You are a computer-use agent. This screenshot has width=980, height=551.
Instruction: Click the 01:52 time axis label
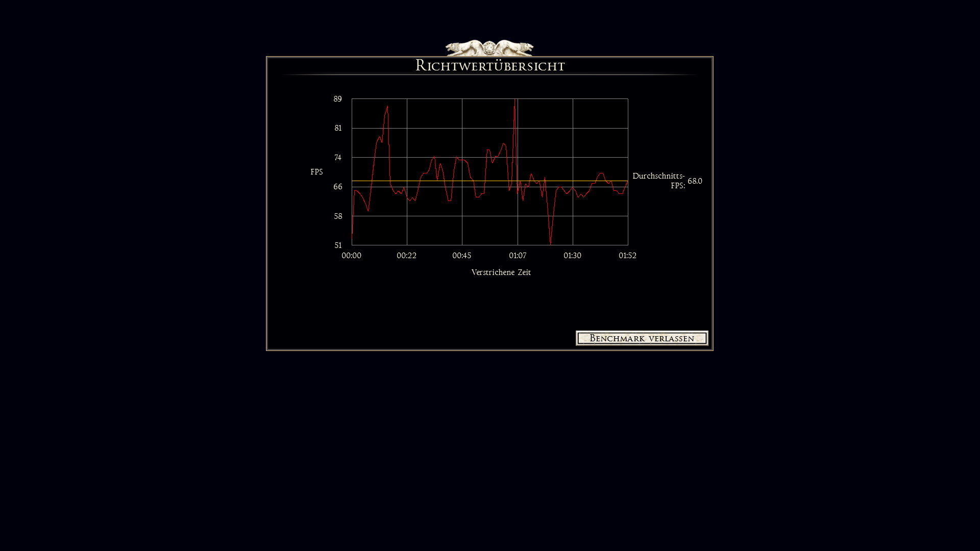tap(627, 256)
